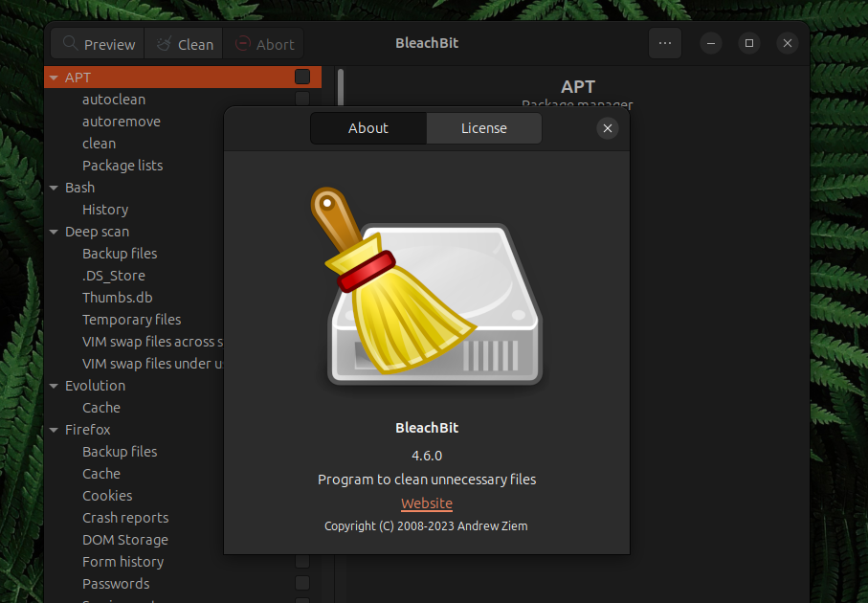The width and height of the screenshot is (868, 603).
Task: Enable the Firefox Form history checkbox
Action: click(302, 562)
